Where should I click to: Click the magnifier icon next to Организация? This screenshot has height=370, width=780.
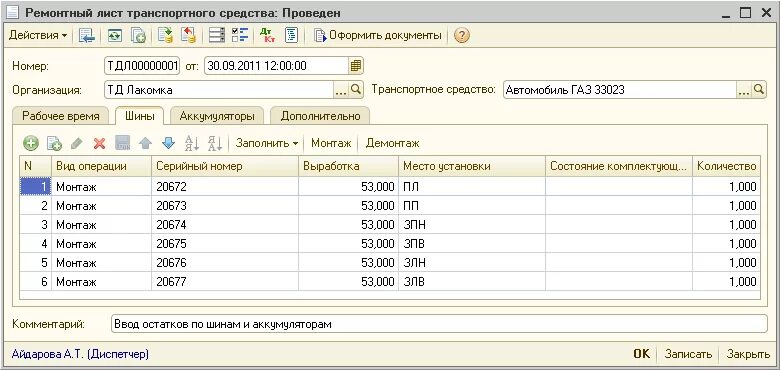356,90
